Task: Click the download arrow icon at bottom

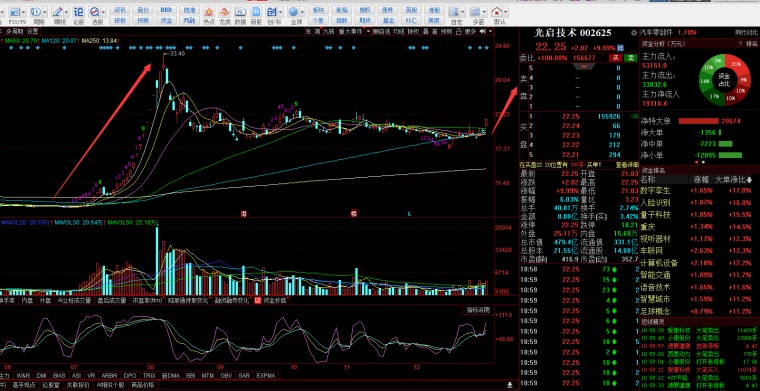Action: (x=509, y=385)
